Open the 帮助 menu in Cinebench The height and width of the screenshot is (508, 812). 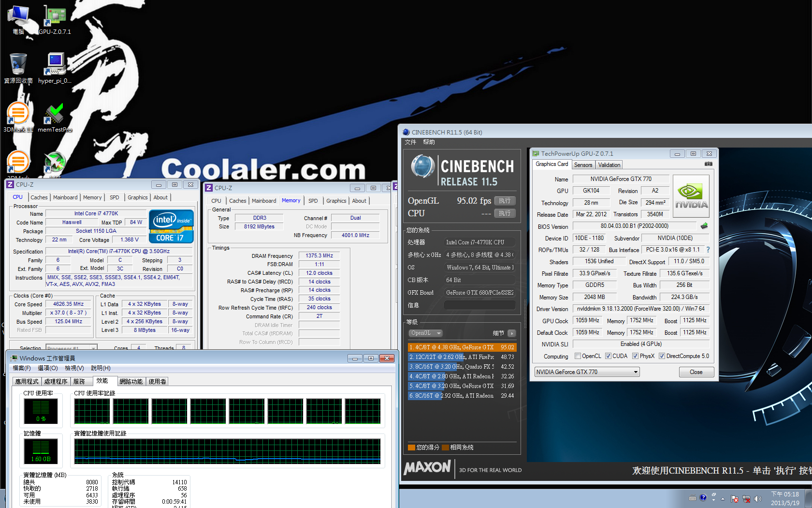(429, 142)
